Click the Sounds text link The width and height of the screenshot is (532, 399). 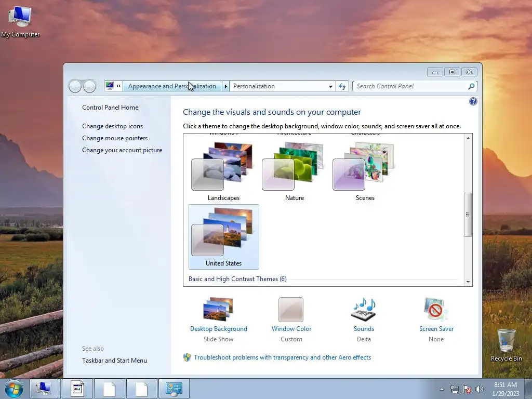tap(364, 329)
